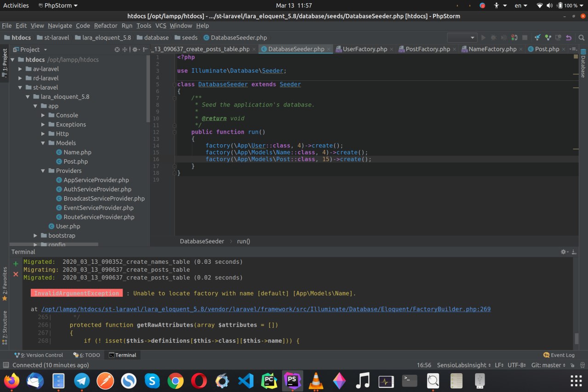Open VLC media player from the dock
Viewport: 588px width, 392px height.
click(x=316, y=381)
